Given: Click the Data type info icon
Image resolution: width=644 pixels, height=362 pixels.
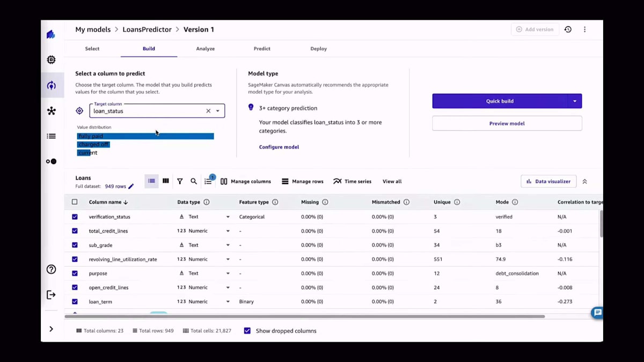Looking at the screenshot, I should [x=207, y=202].
